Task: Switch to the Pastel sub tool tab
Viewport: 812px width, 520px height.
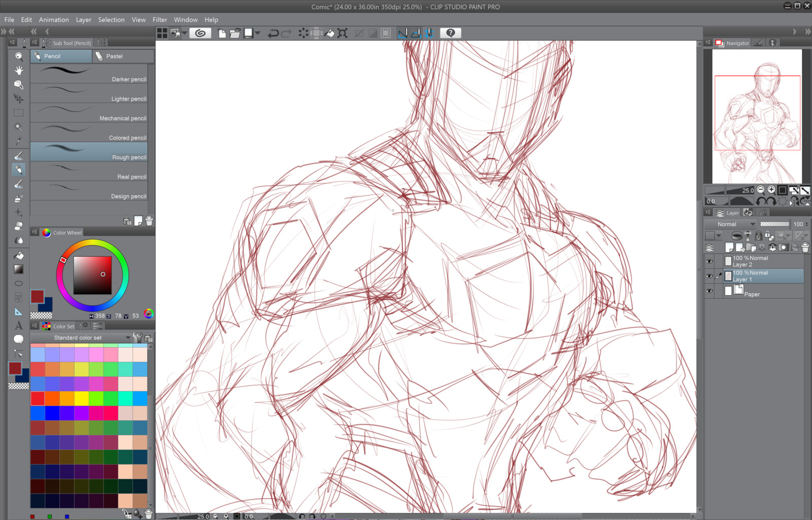Action: pyautogui.click(x=123, y=56)
